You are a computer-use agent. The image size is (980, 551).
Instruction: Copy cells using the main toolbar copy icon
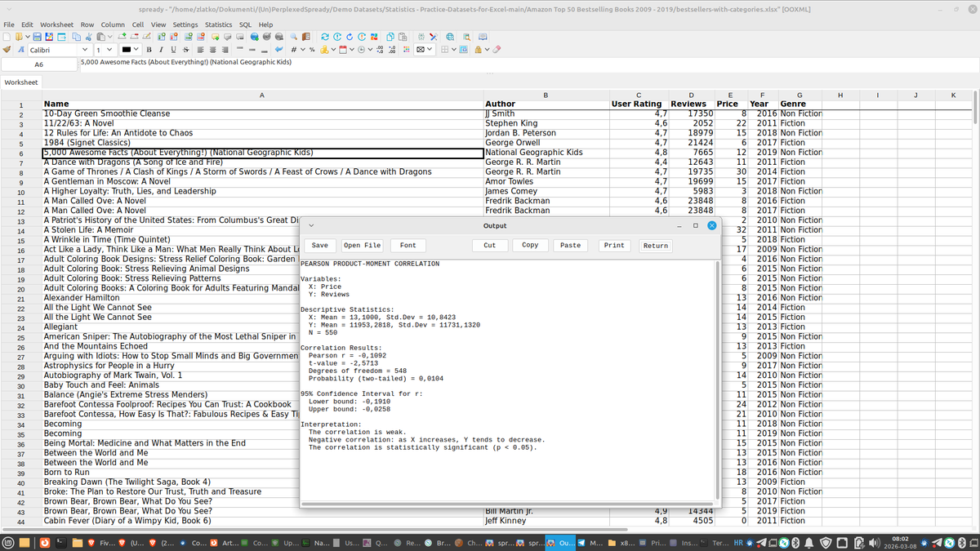coord(76,37)
